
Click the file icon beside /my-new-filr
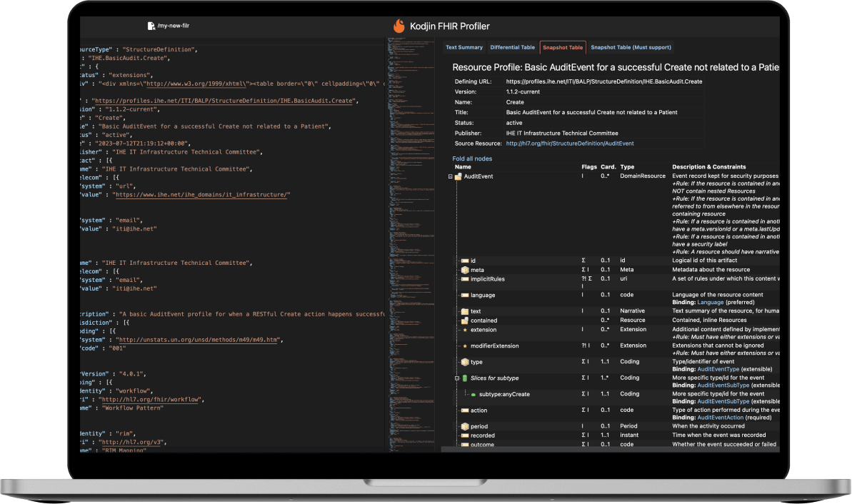[151, 26]
